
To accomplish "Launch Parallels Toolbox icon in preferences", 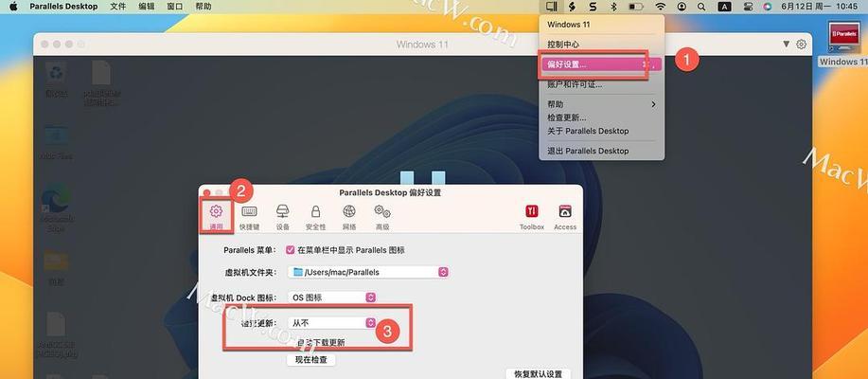I will [531, 217].
